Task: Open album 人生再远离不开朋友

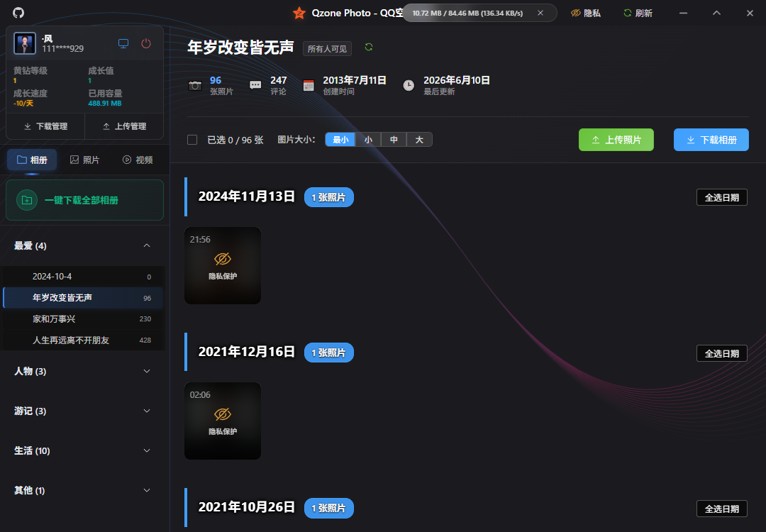Action: pos(84,340)
